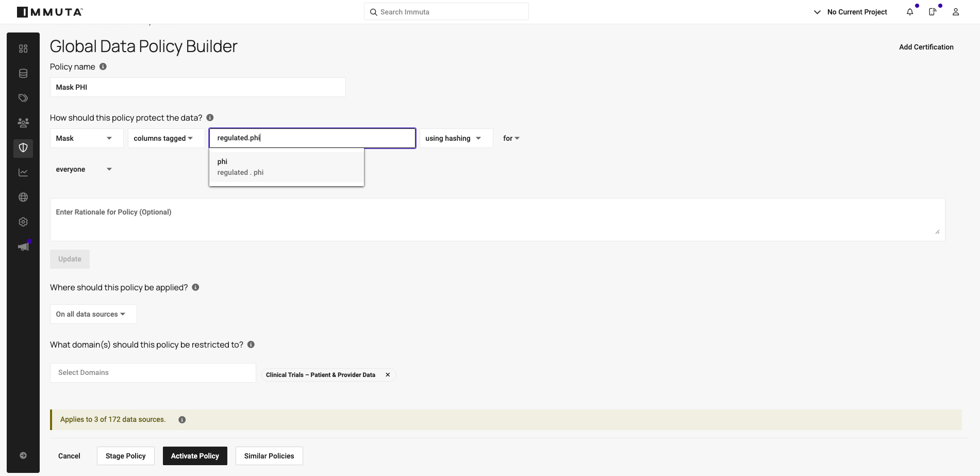Viewport: 980px width, 476px height.
Task: Open the notifications bell
Action: coord(910,11)
